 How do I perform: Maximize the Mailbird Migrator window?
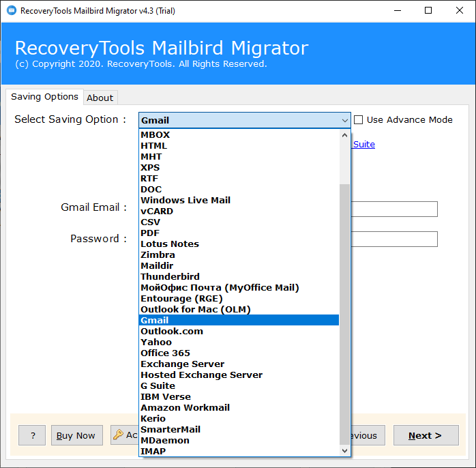[428, 11]
